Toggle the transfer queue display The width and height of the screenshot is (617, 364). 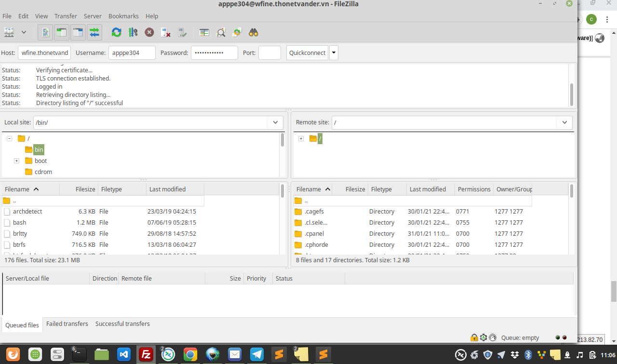point(94,32)
